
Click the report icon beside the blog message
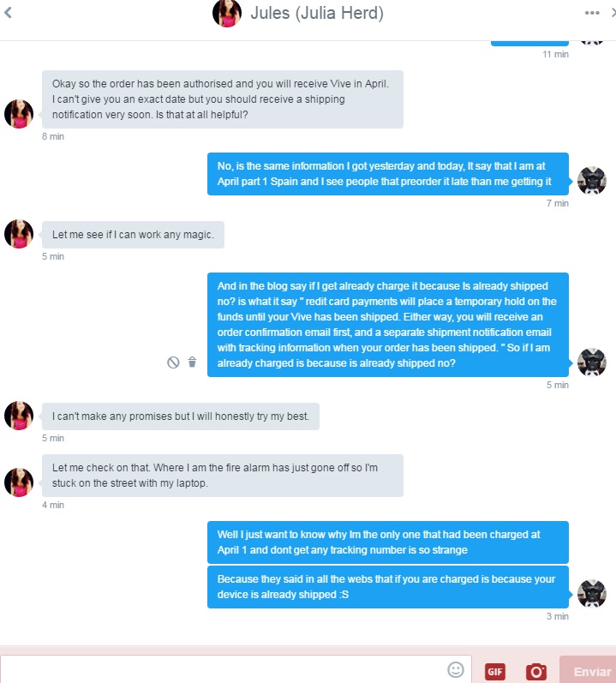click(173, 362)
